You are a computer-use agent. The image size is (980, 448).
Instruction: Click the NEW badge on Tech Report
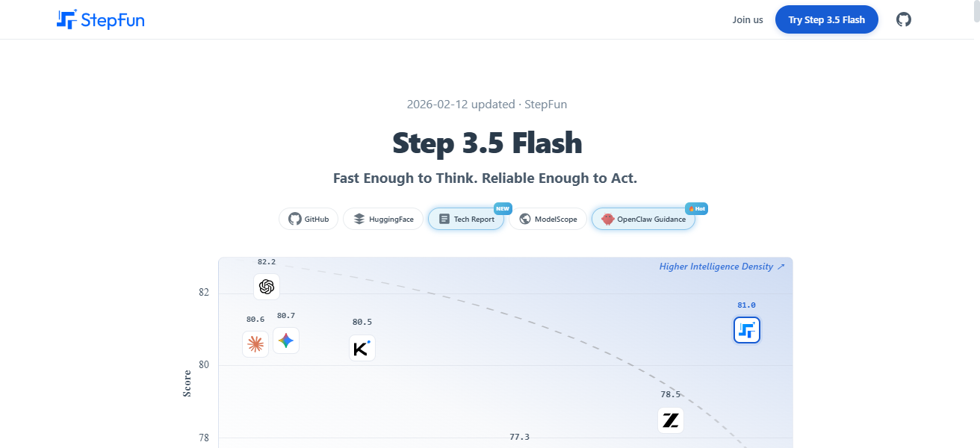coord(503,208)
